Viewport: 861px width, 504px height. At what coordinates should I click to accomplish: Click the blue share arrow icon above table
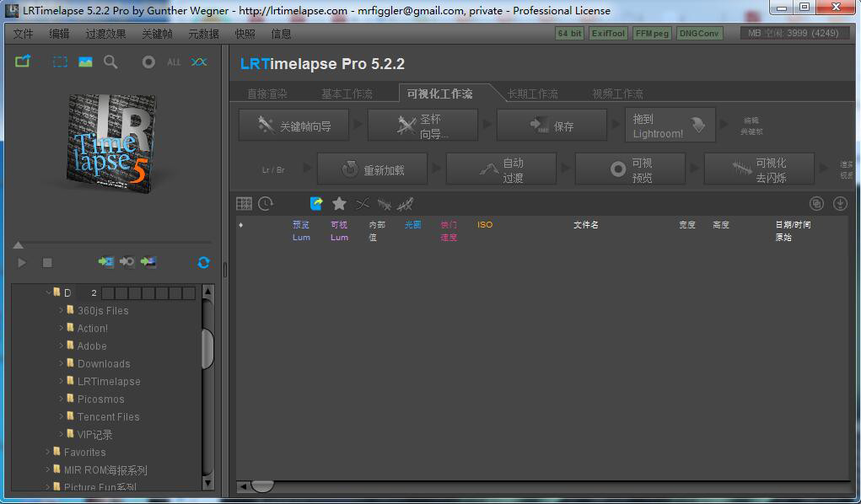pos(316,204)
